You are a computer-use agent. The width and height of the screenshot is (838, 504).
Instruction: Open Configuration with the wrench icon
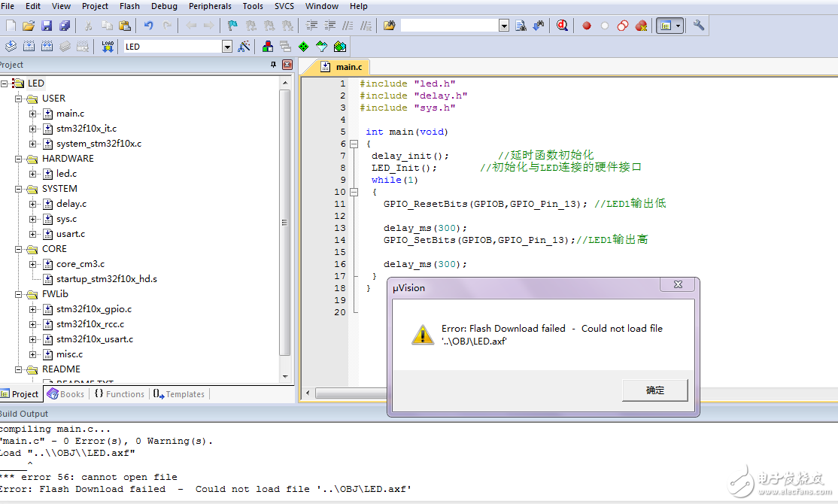[699, 26]
